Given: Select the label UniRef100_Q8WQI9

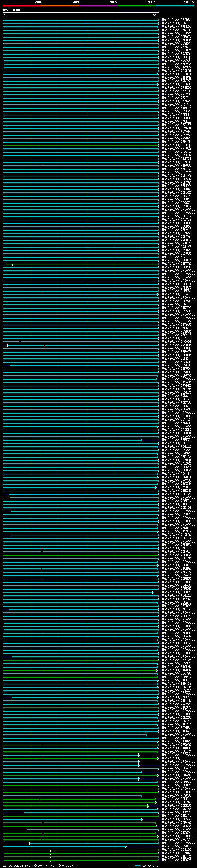Looking at the screenshot, I should [x=177, y=528].
